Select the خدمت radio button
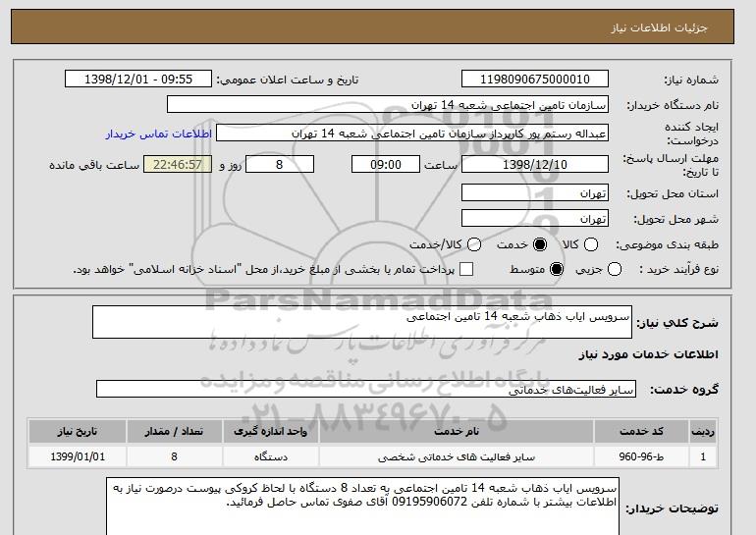 click(x=540, y=244)
